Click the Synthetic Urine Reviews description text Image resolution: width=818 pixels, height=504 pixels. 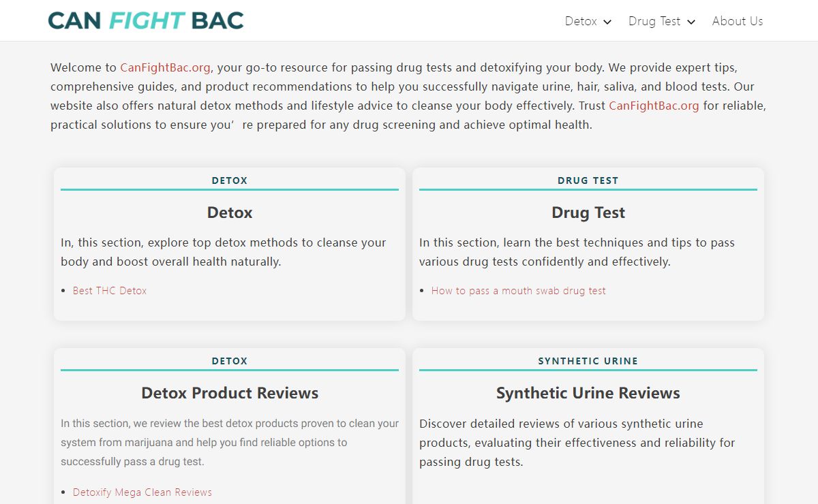tap(577, 443)
